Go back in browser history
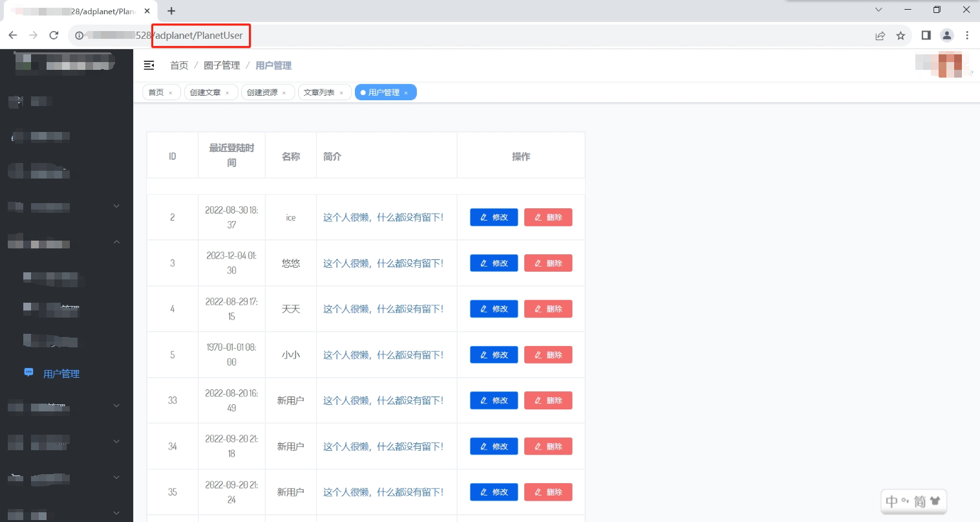The height and width of the screenshot is (522, 980). [13, 36]
